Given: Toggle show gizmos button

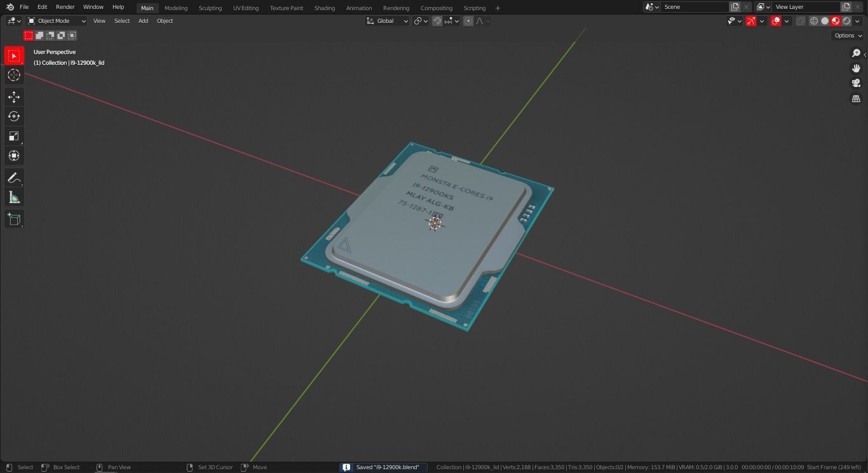Looking at the screenshot, I should pyautogui.click(x=751, y=21).
